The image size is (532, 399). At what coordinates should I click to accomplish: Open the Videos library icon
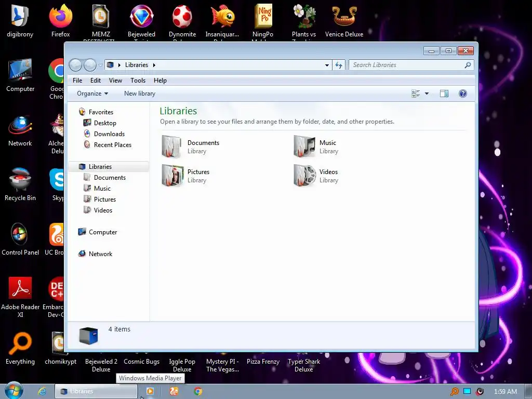pos(304,176)
